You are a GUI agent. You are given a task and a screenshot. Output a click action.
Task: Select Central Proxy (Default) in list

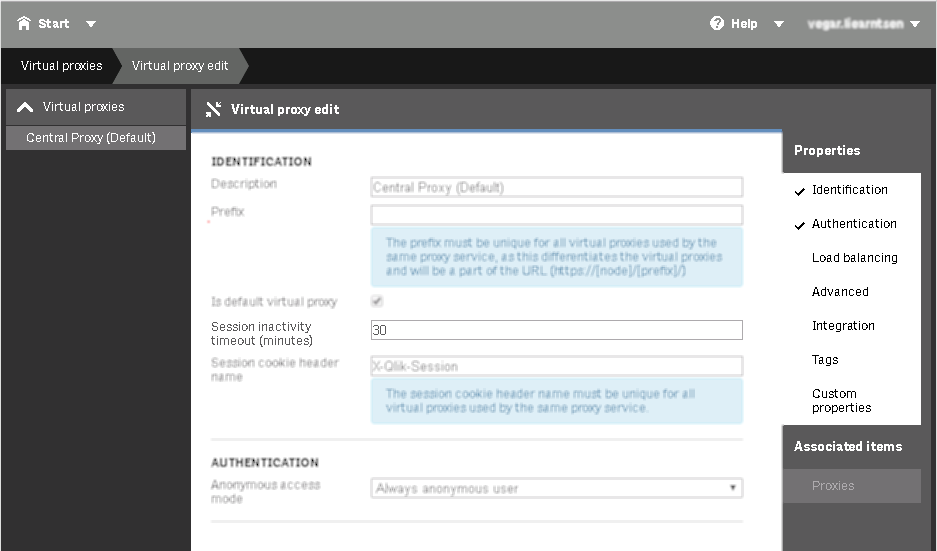[x=91, y=138]
